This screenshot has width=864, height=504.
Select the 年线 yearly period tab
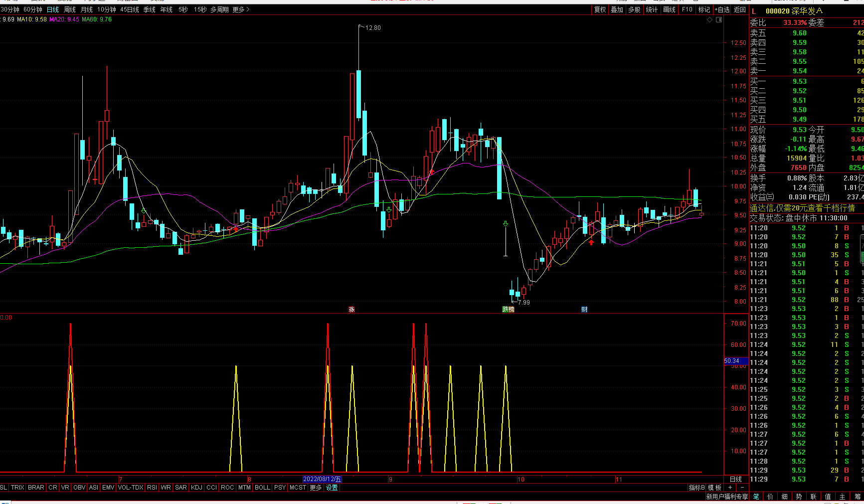pos(167,9)
